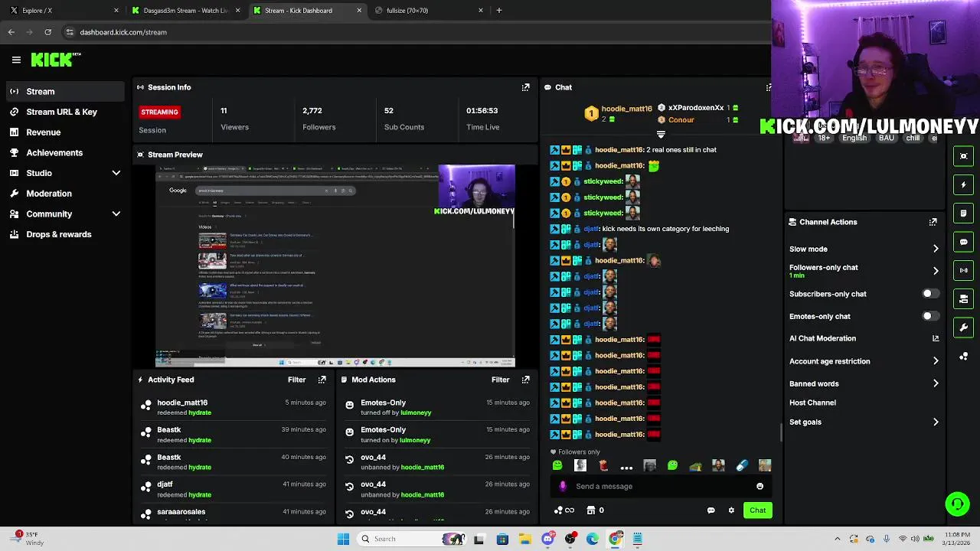The image size is (980, 551).
Task: Click the taskbar Search box
Action: (413, 539)
